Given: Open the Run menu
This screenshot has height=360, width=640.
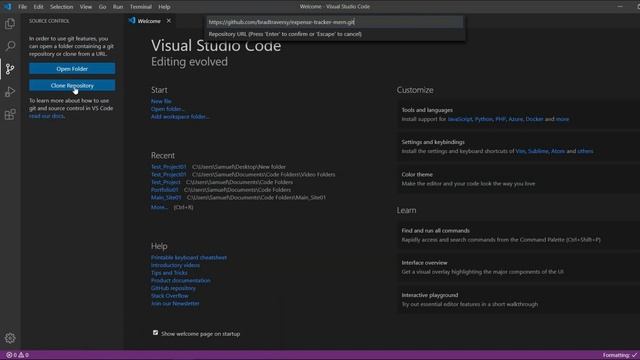Looking at the screenshot, I should pyautogui.click(x=118, y=7).
